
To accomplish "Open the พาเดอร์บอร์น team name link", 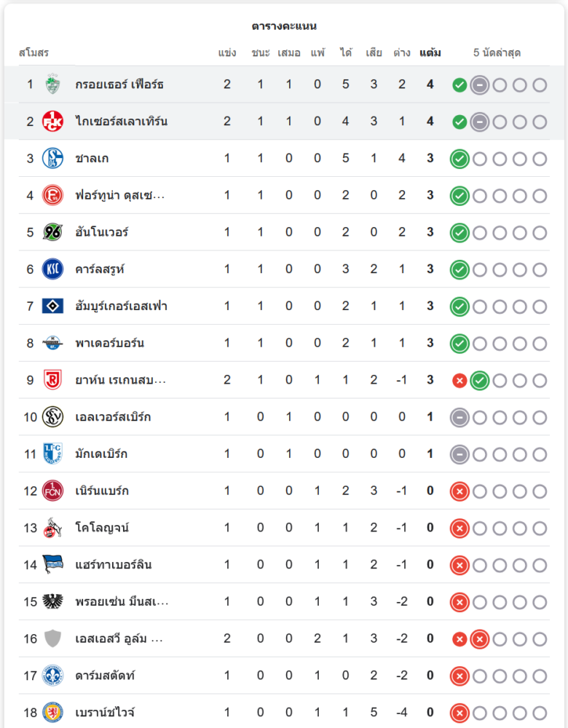I will pyautogui.click(x=110, y=343).
